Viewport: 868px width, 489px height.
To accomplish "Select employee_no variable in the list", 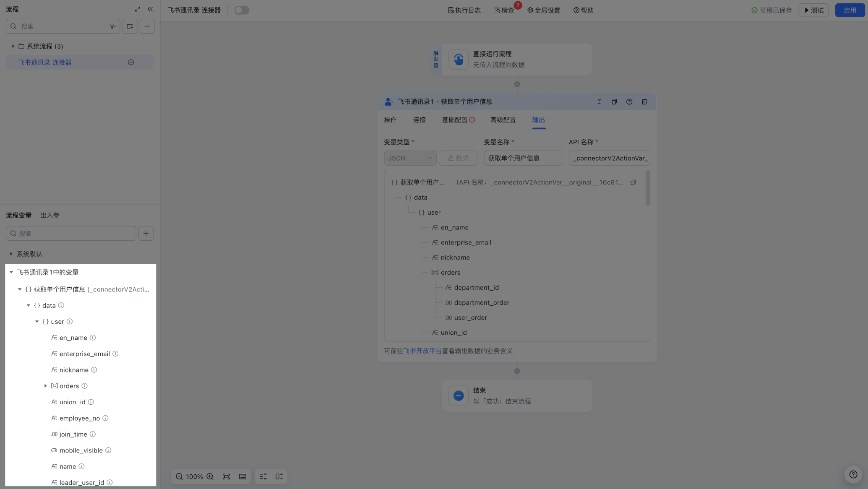I will [x=80, y=418].
